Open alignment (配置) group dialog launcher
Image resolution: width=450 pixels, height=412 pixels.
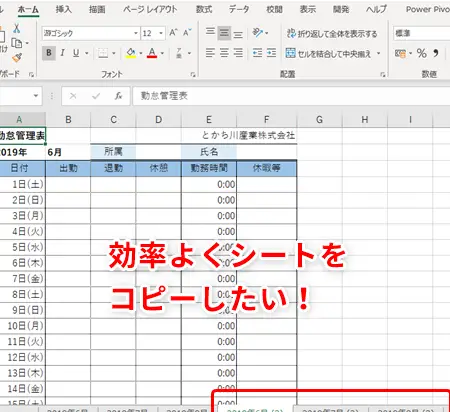(x=383, y=75)
